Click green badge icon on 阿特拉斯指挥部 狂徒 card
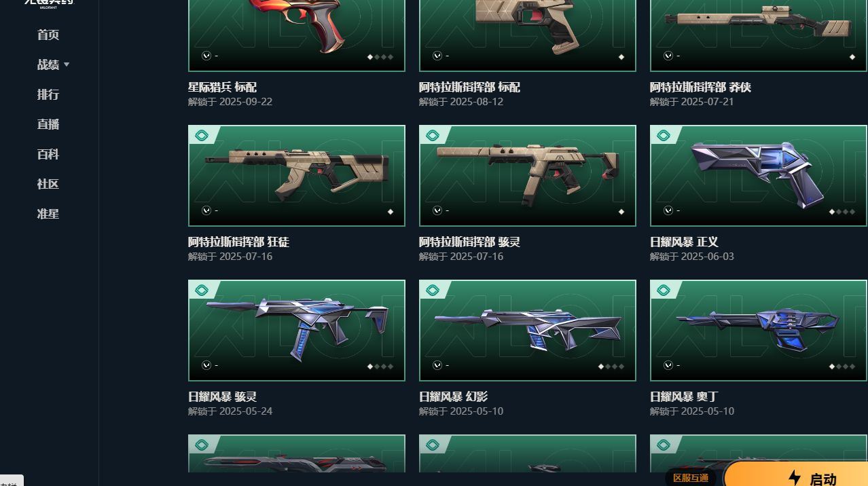Viewport: 868px width, 486px height. click(202, 136)
